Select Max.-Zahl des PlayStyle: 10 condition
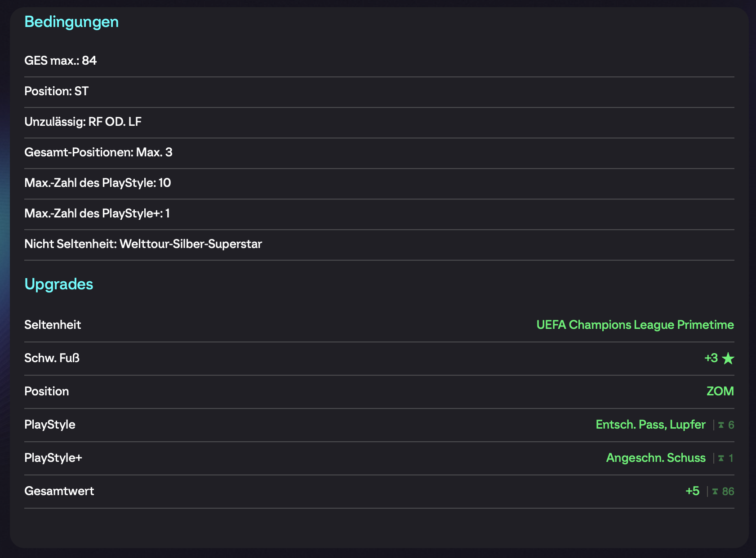Viewport: 756px width, 558px height. click(x=98, y=183)
